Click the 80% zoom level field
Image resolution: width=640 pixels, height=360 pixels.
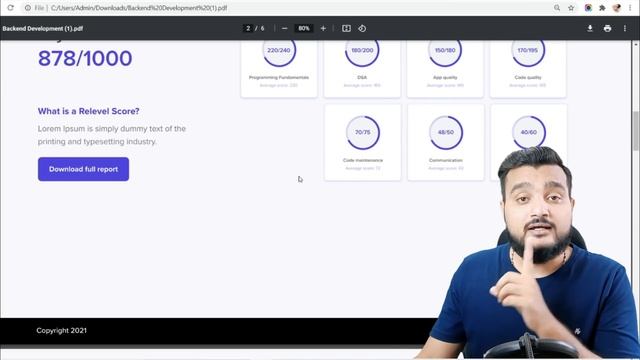click(x=304, y=28)
